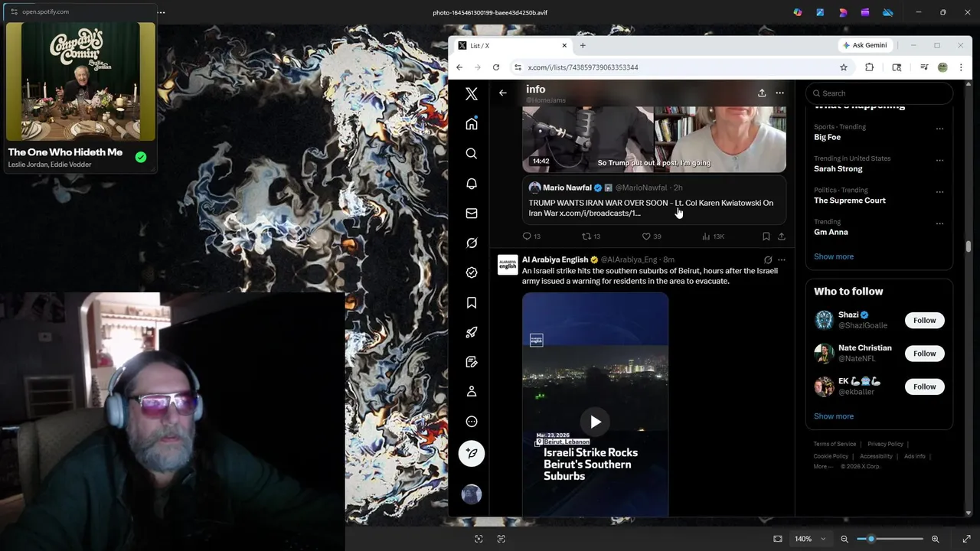The height and width of the screenshot is (551, 980).
Task: Open the 14:42 Mario Nawfal video thumbnail
Action: point(654,139)
